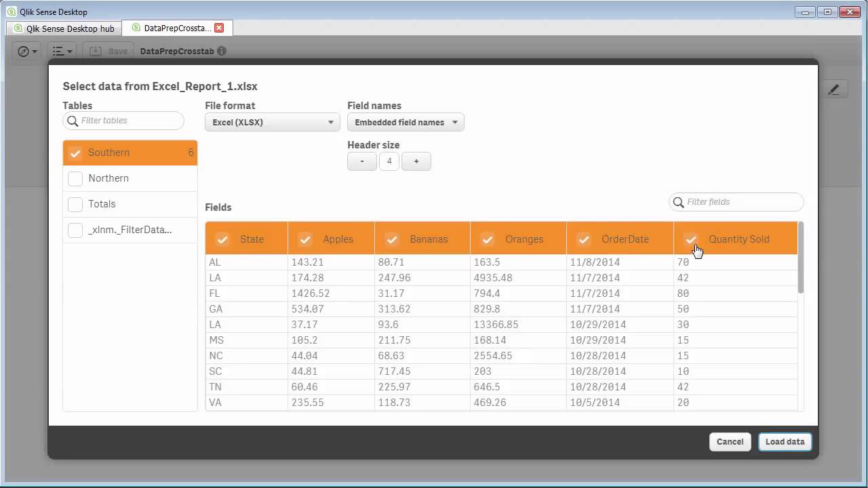Click the pencil edit icon
This screenshot has width=868, height=488.
click(x=833, y=89)
